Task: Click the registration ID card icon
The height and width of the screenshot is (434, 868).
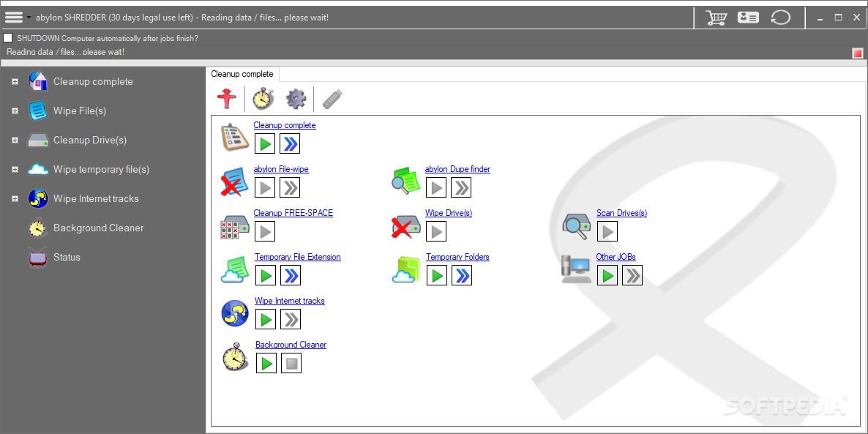Action: (748, 17)
